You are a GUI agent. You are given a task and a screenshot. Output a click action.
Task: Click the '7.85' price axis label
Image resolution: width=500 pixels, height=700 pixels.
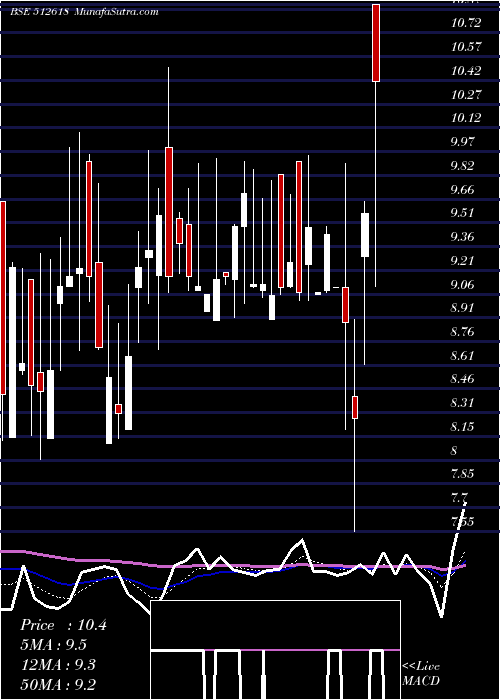[463, 474]
